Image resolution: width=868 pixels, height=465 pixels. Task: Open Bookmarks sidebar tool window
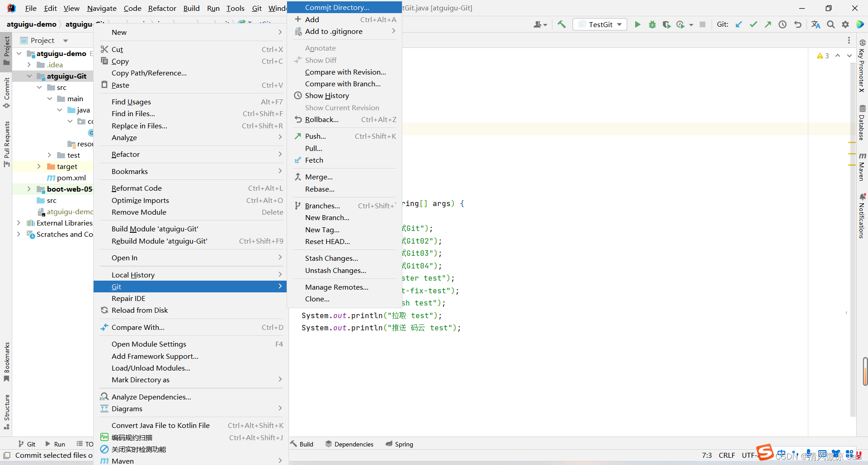pyautogui.click(x=6, y=362)
